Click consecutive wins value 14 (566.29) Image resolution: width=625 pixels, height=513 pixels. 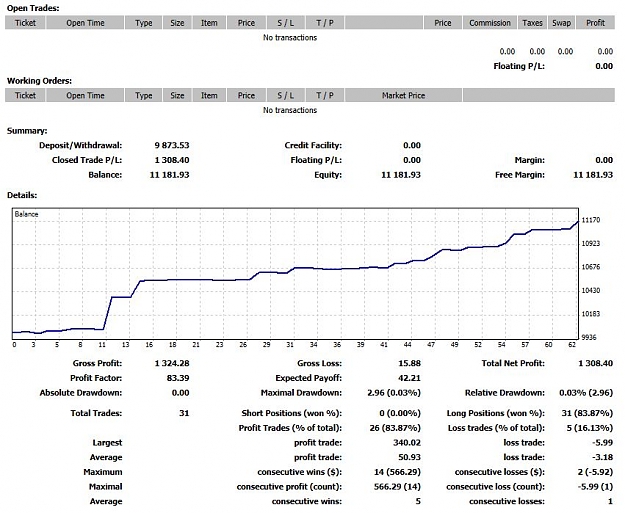point(397,472)
